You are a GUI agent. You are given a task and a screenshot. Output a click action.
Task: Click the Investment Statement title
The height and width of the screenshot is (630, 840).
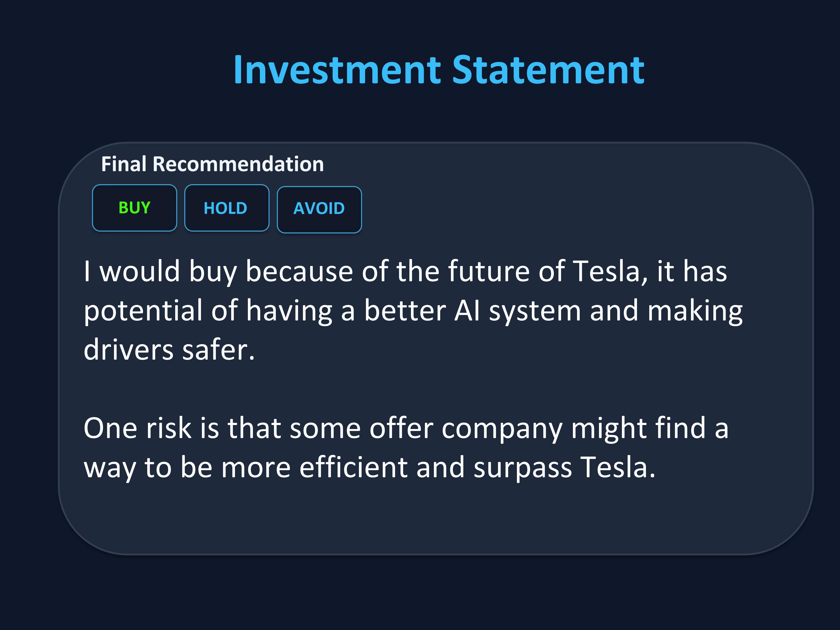439,70
